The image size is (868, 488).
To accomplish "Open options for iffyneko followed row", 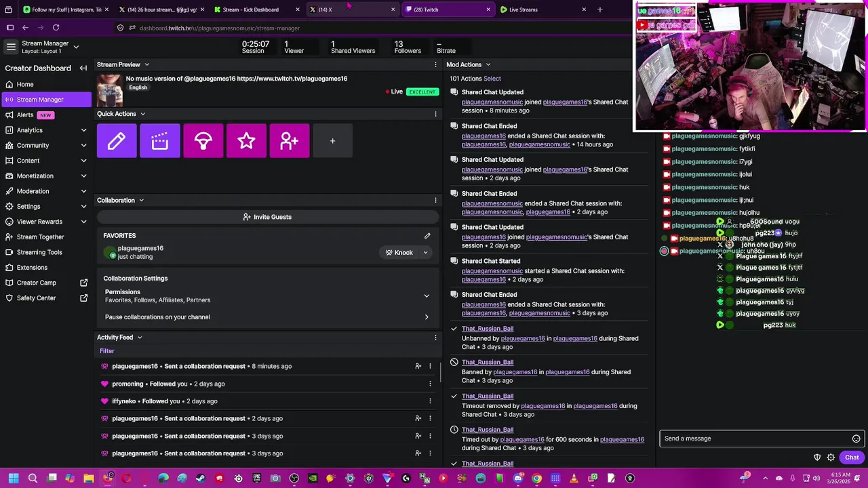I will pos(430,401).
